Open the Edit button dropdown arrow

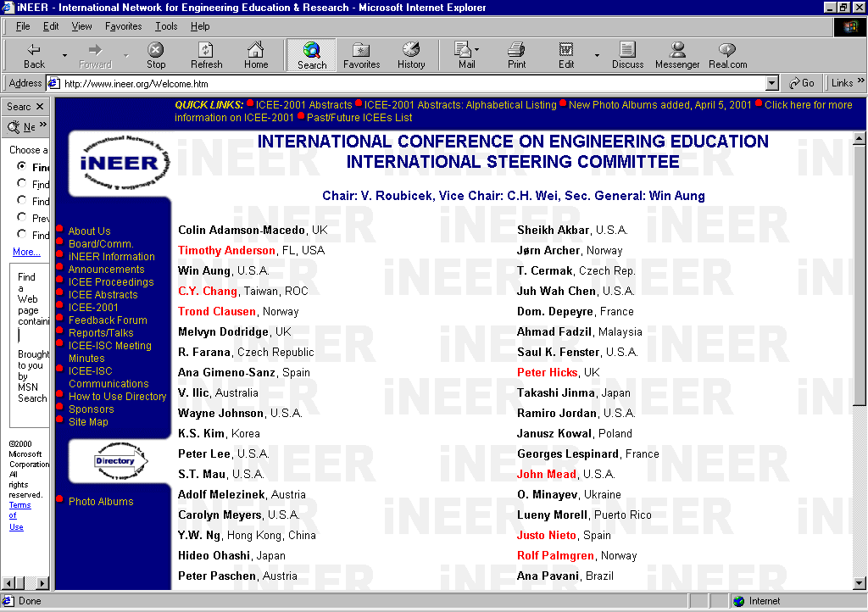pyautogui.click(x=597, y=55)
